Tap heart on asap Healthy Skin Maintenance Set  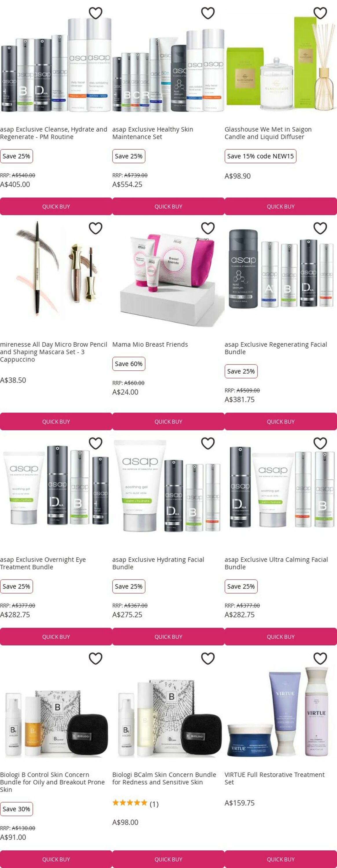[208, 13]
